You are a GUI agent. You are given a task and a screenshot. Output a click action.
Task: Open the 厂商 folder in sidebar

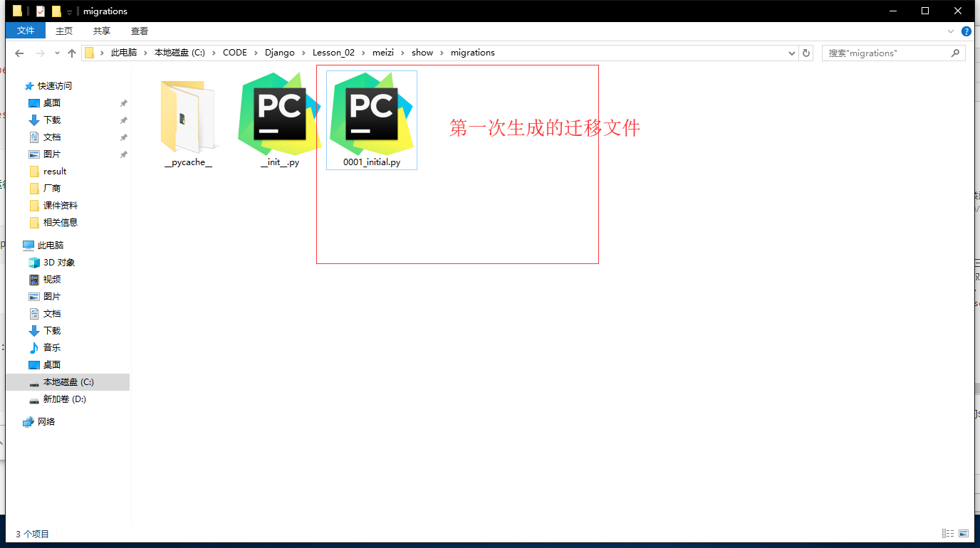[x=52, y=188]
